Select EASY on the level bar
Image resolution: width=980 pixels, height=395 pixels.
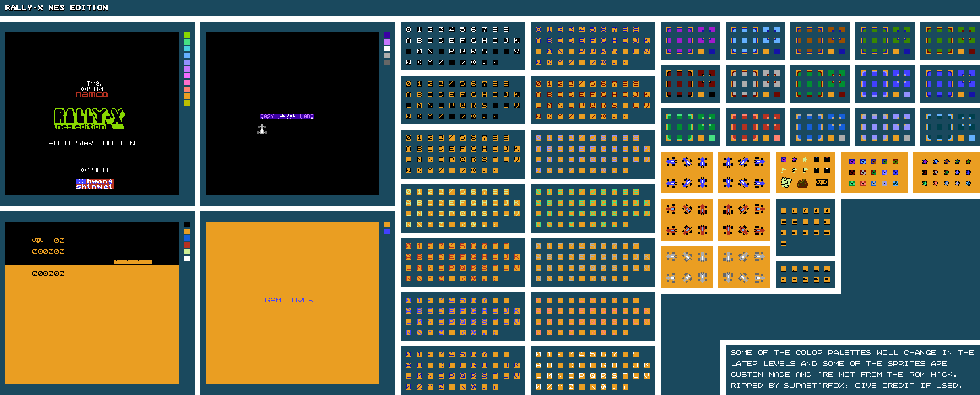[x=267, y=116]
